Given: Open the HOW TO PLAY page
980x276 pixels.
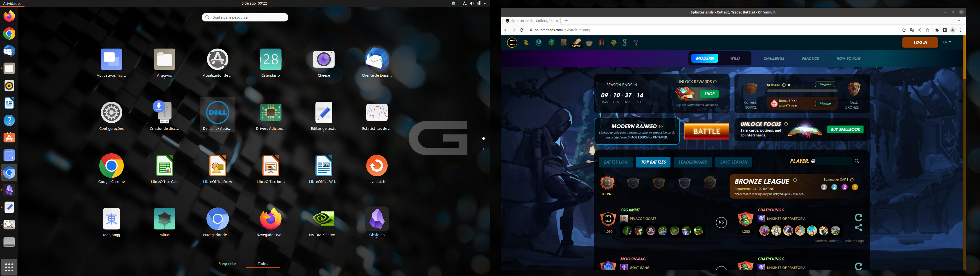Looking at the screenshot, I should pos(848,58).
